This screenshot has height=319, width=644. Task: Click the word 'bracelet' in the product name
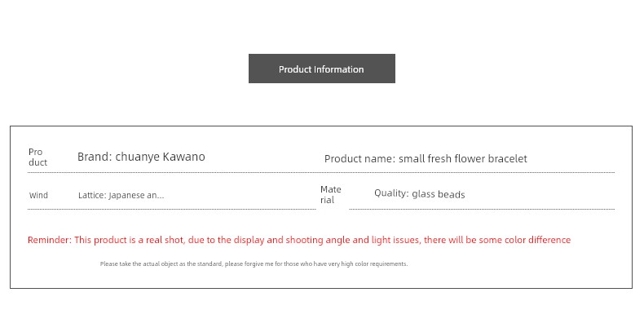click(x=507, y=158)
